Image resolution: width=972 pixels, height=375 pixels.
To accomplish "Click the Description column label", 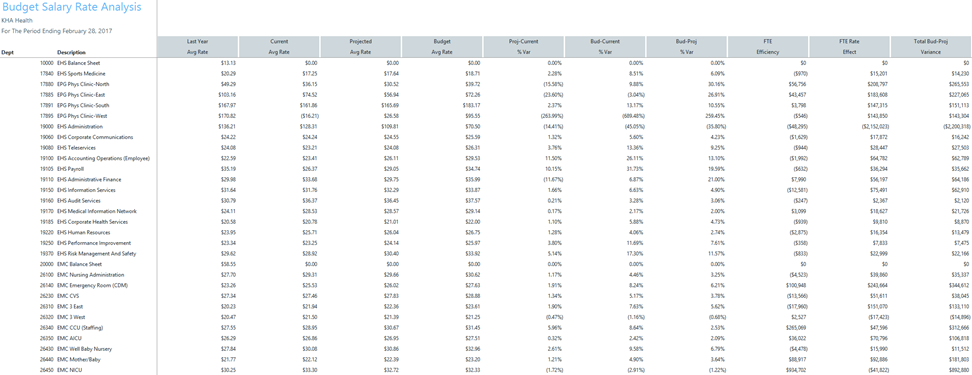I will pos(71,52).
